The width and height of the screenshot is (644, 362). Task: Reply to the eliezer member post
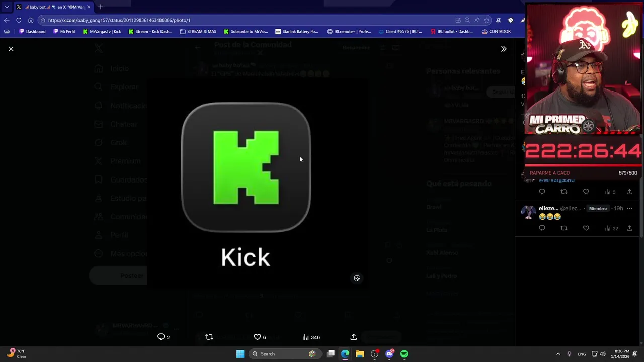coord(542,228)
